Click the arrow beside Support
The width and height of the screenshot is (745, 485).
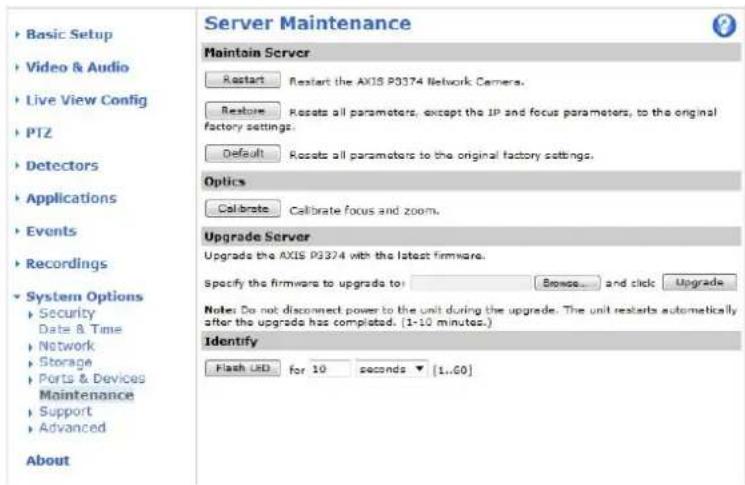[30, 413]
